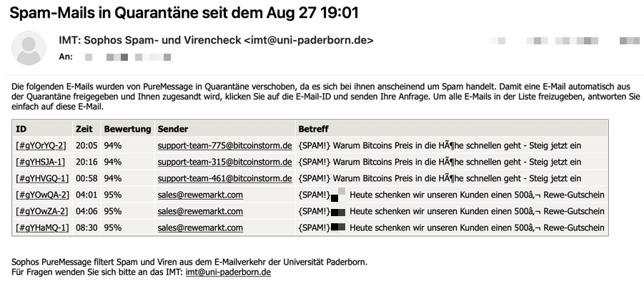Click the sender name IMT: Sophos Spam- und Virencheck
This screenshot has width=644, height=302.
[149, 40]
